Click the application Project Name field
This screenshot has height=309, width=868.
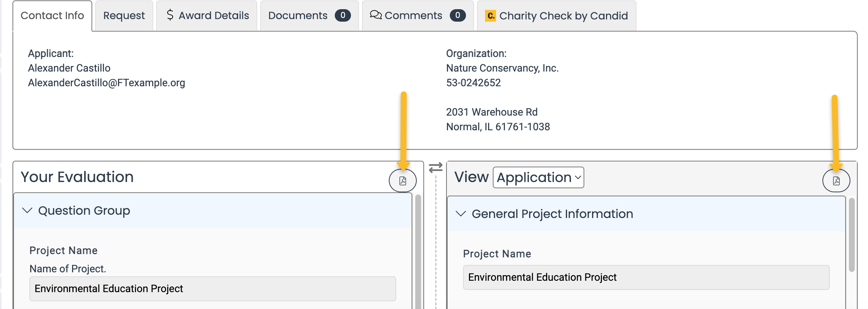646,277
